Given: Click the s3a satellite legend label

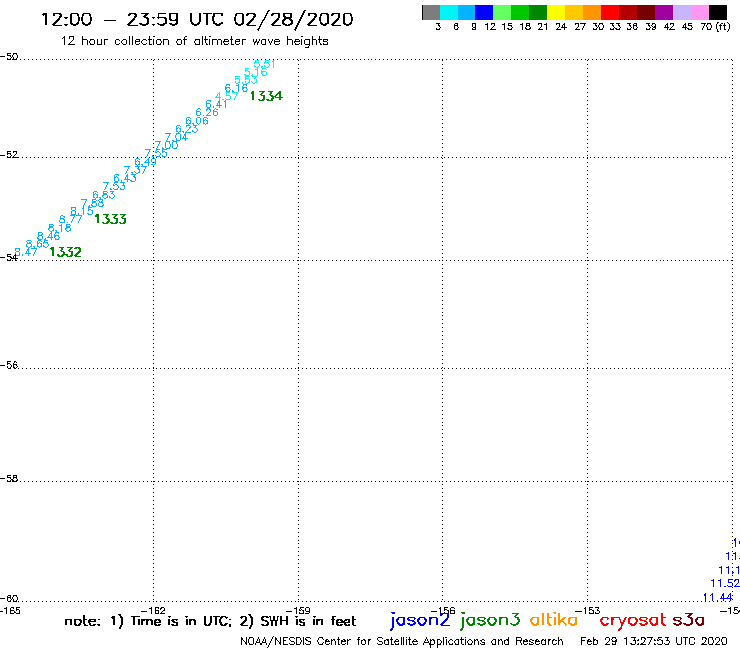Looking at the screenshot, I should tap(689, 620).
